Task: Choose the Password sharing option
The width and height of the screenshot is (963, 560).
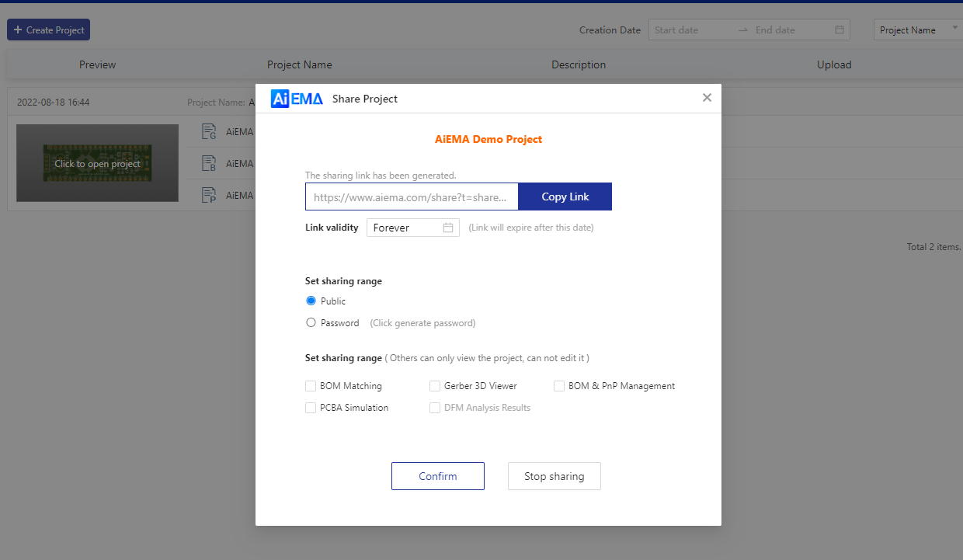Action: coord(311,323)
